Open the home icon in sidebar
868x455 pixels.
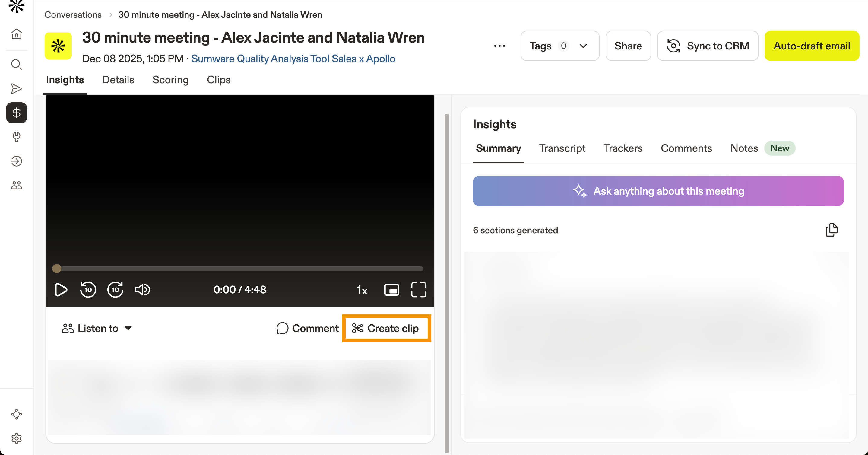tap(17, 34)
